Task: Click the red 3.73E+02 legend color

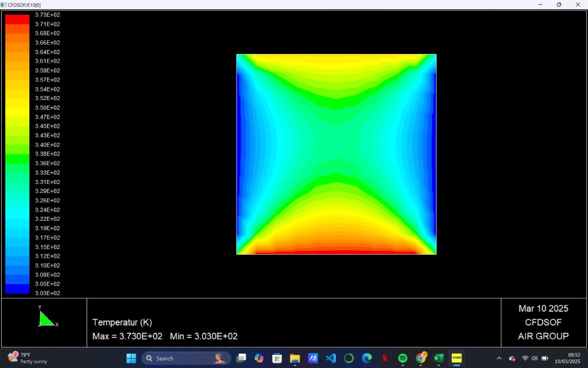Action: [17, 18]
